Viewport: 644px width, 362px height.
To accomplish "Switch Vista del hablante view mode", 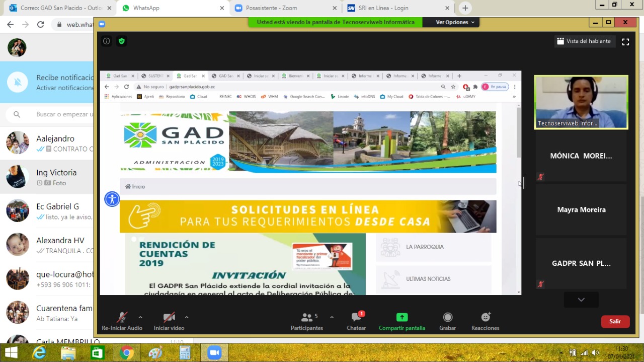I will click(583, 41).
